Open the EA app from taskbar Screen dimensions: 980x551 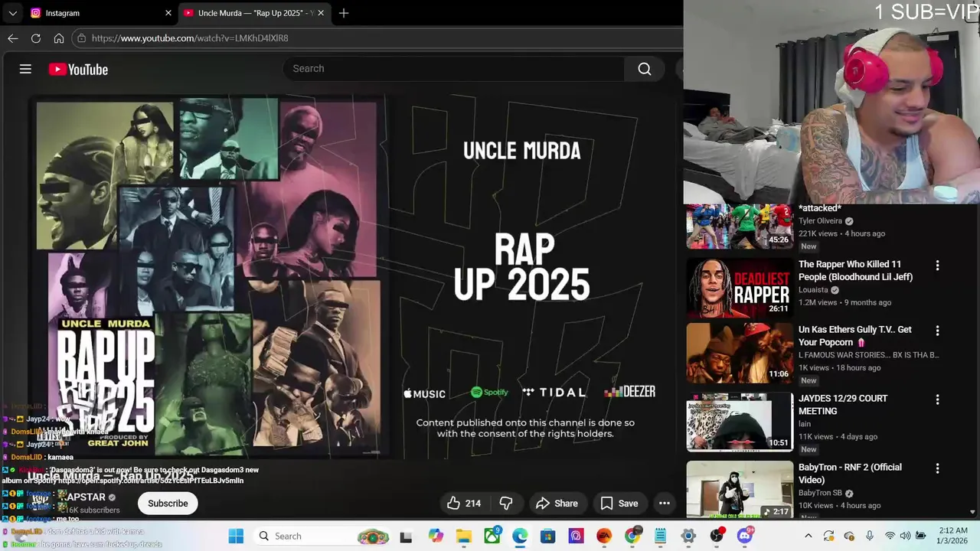pos(604,536)
